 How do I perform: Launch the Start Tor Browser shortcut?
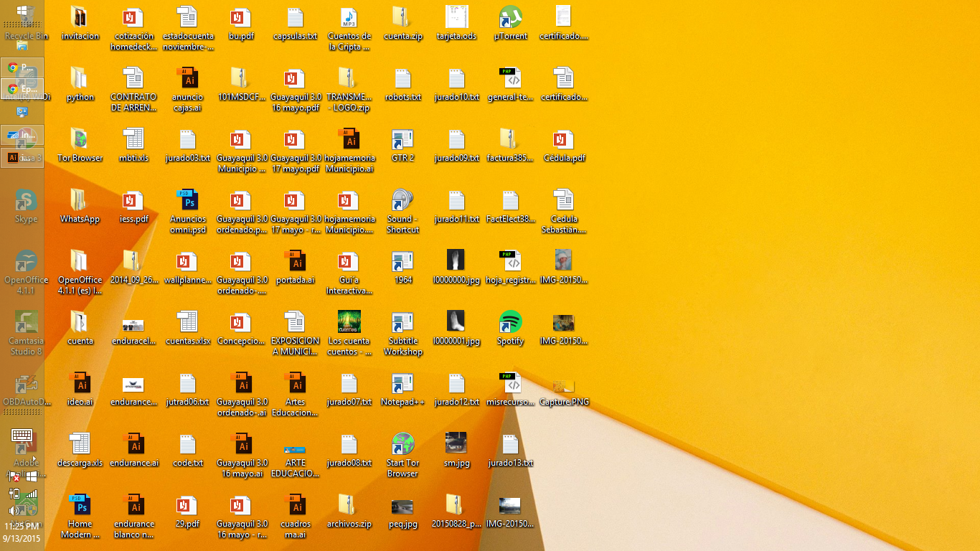402,455
